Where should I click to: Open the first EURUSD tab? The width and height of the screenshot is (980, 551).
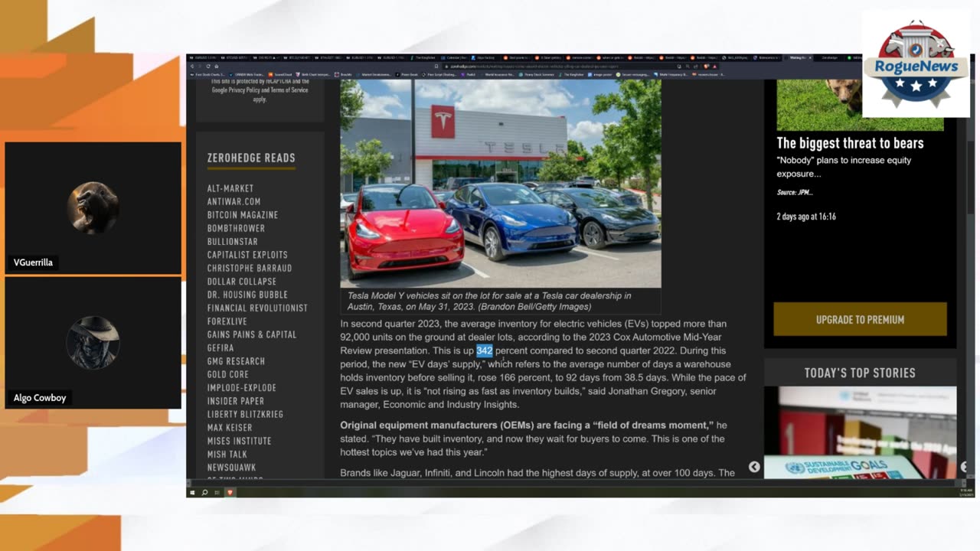point(203,57)
